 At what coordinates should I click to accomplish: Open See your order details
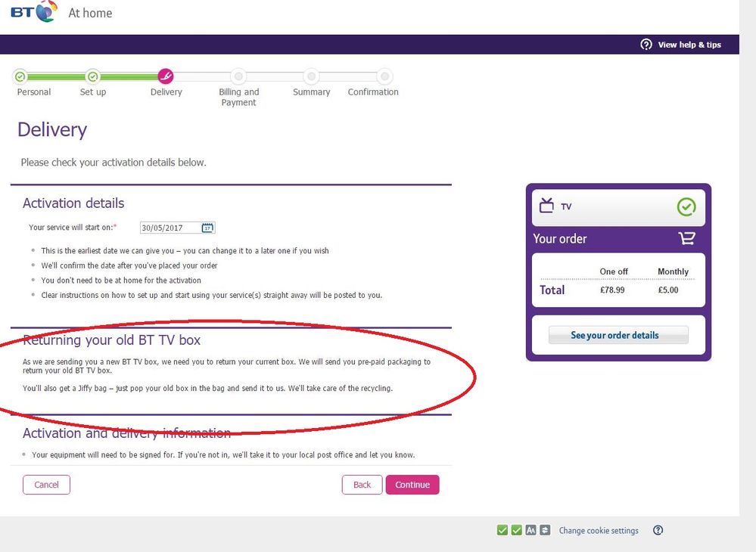point(618,335)
